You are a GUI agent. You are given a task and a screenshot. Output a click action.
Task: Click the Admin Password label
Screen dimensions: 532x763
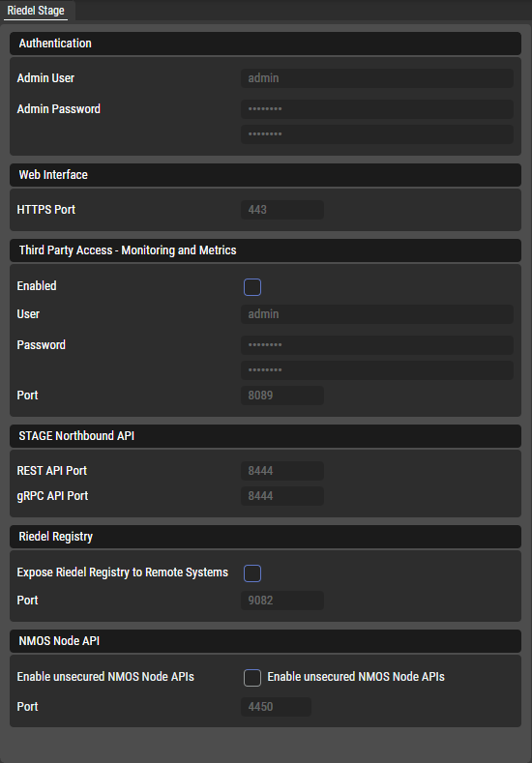(x=58, y=109)
